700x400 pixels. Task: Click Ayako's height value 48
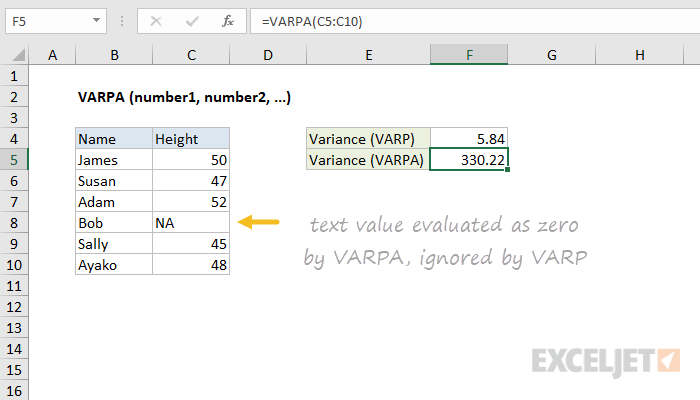[191, 265]
